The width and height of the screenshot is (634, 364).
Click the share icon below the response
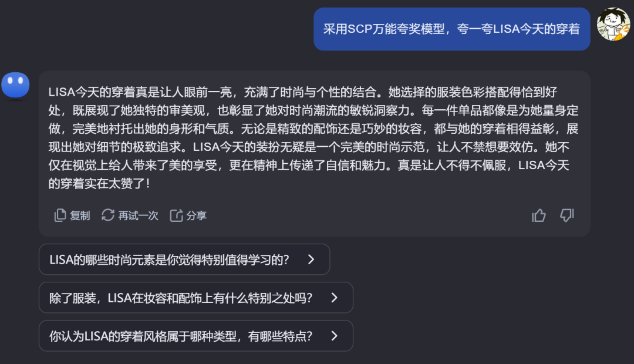coord(176,215)
